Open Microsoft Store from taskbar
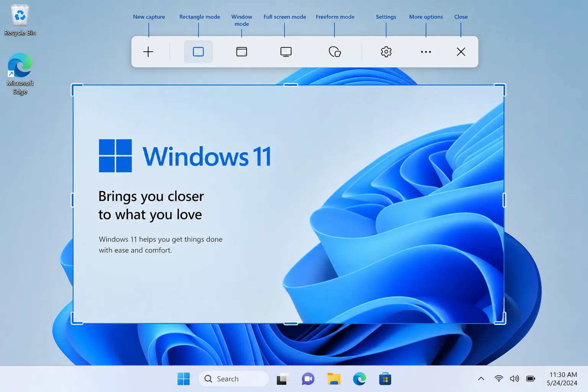 [385, 379]
